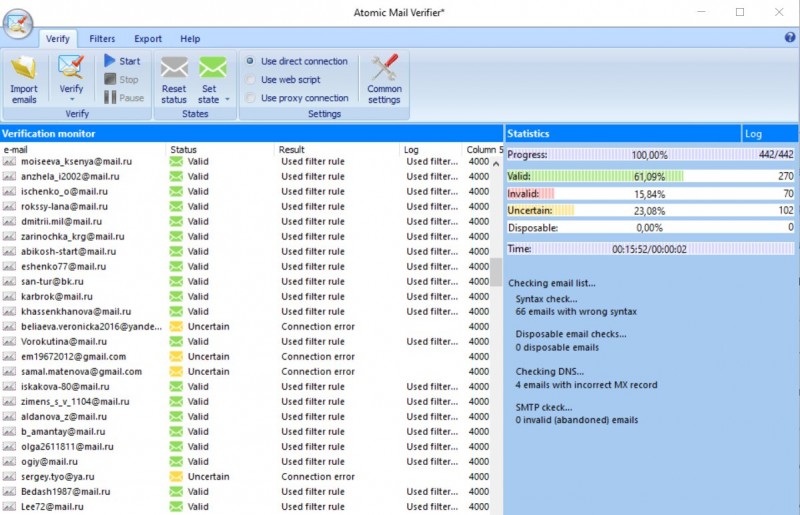Select the khassenkhanova@mail.ru email

click(x=76, y=311)
